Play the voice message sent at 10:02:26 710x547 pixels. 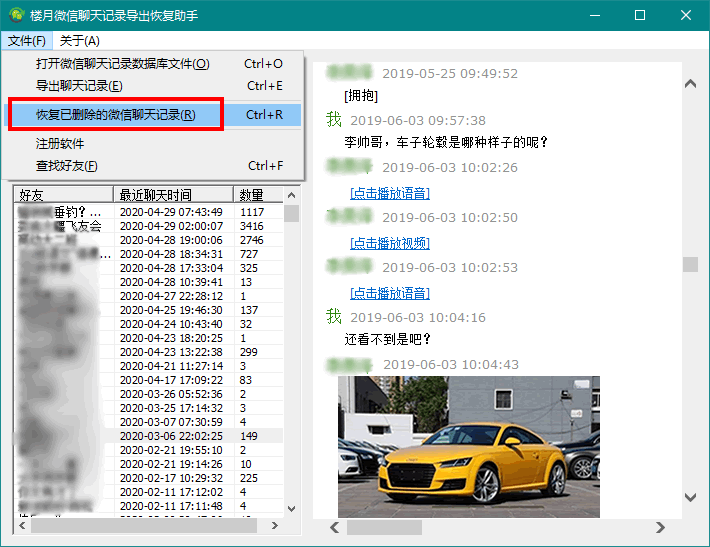(x=389, y=193)
